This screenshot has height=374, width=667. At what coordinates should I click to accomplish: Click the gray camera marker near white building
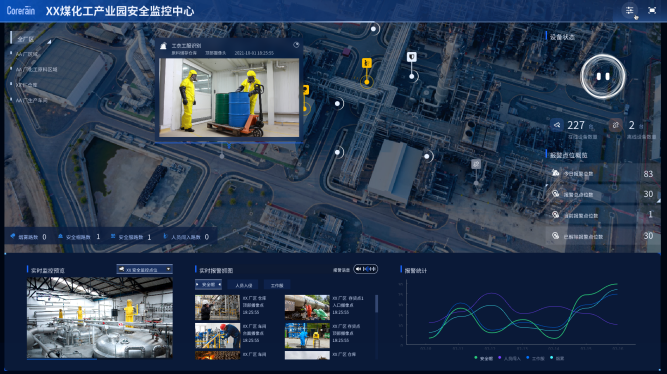pos(476,164)
